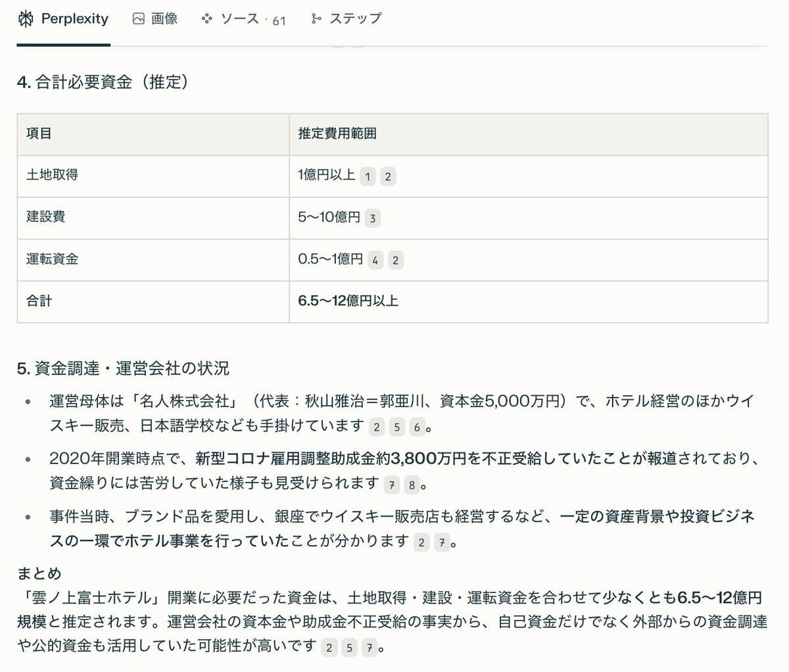Click the Perplexity logo icon
The width and height of the screenshot is (789, 672).
[26, 19]
